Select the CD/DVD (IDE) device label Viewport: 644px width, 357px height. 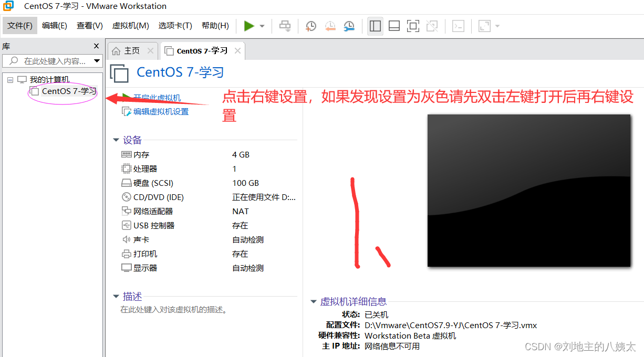coord(159,197)
